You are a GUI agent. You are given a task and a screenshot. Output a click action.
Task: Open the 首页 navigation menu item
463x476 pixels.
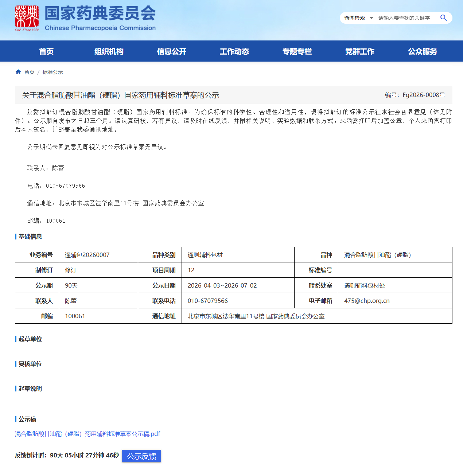46,51
